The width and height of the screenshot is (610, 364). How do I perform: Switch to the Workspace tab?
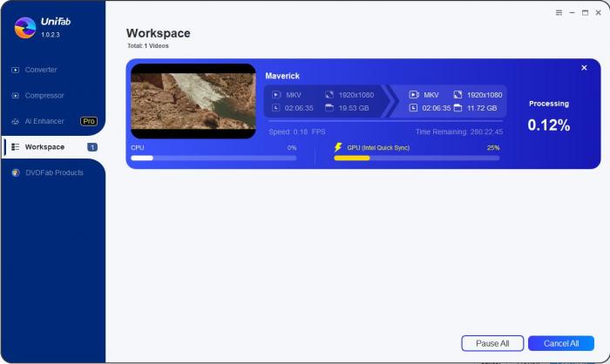[x=44, y=147]
